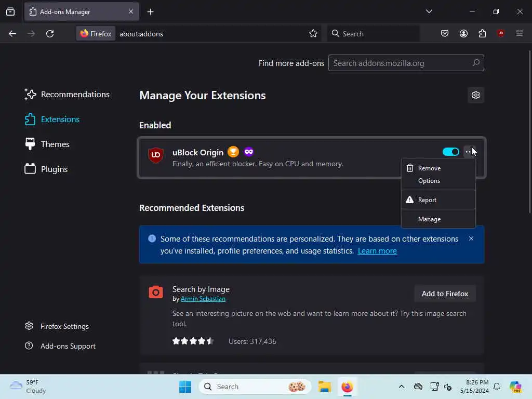The image size is (532, 399).
Task: Open the Plugins category
Action: pos(46,169)
